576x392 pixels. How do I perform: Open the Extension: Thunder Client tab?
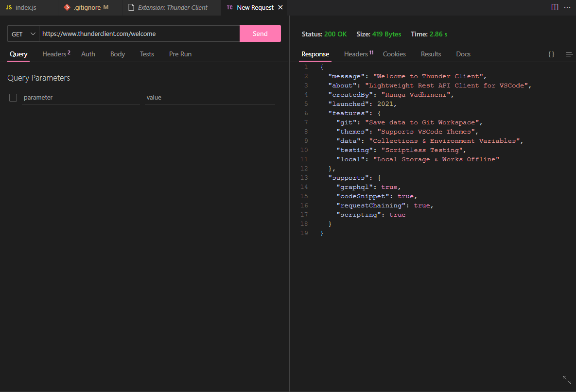tap(172, 7)
